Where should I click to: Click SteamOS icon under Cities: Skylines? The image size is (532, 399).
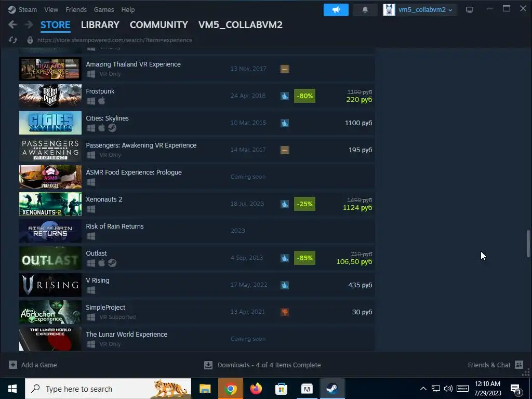point(112,128)
